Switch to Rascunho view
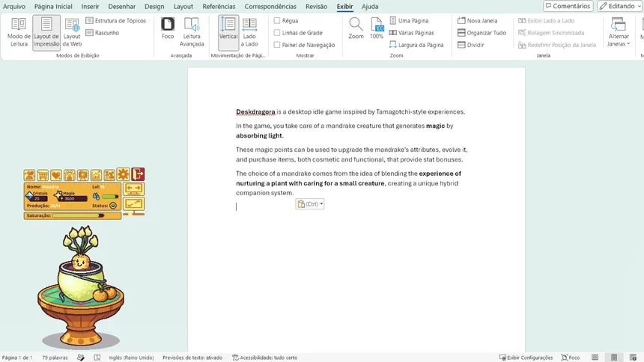The height and width of the screenshot is (362, 644). tap(103, 33)
